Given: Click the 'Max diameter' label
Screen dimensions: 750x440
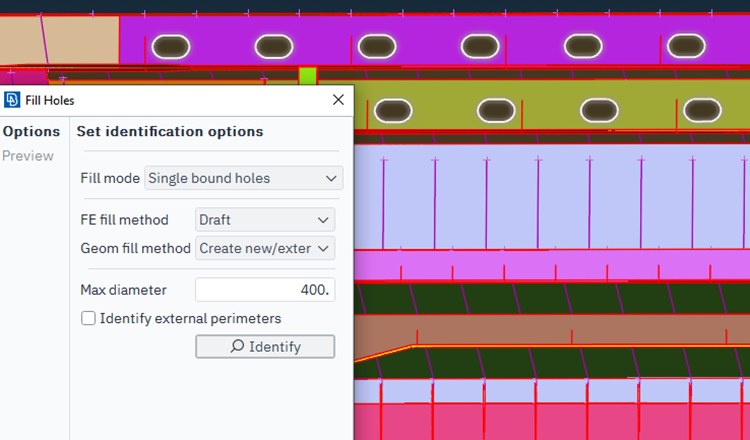Looking at the screenshot, I should pos(123,290).
